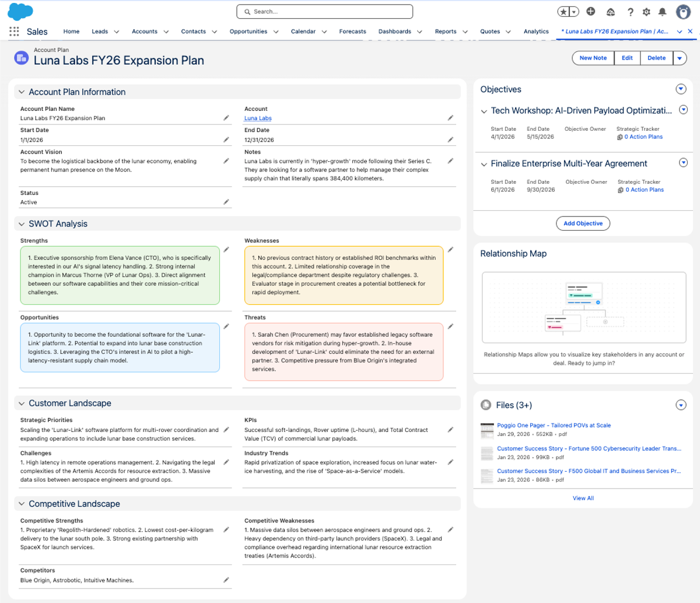Expand the Opportunities nav dropdown chevron
The width and height of the screenshot is (700, 603).
pyautogui.click(x=276, y=32)
